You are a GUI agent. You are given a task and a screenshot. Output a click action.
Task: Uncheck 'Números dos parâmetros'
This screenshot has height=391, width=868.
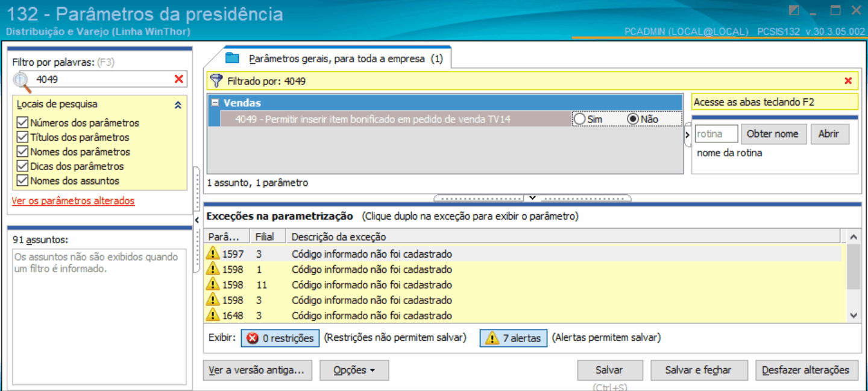pos(23,122)
